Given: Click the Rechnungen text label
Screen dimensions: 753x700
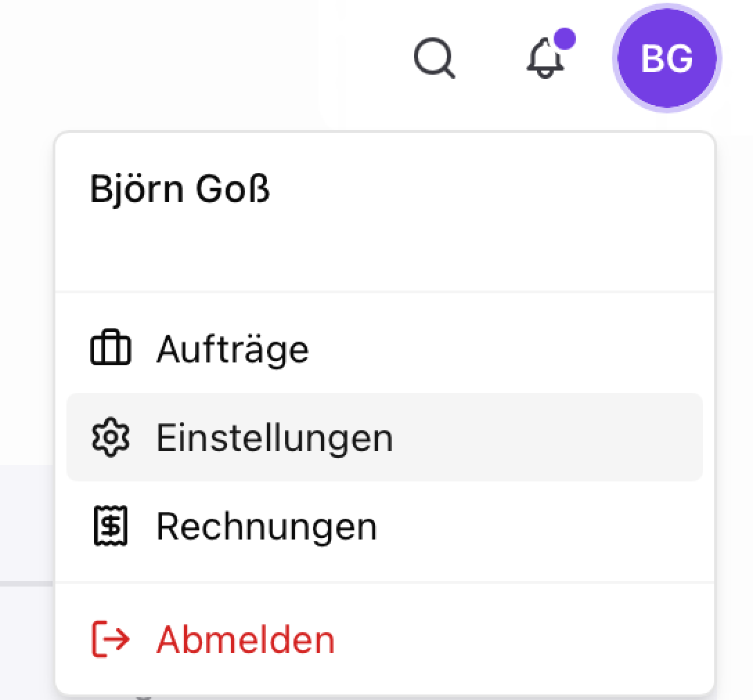Looking at the screenshot, I should pyautogui.click(x=267, y=527).
